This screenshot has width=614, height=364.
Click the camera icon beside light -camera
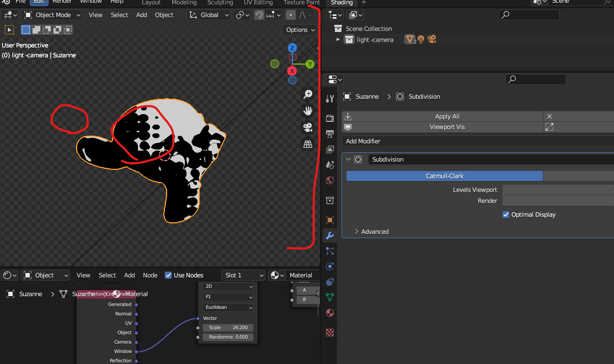tap(432, 39)
